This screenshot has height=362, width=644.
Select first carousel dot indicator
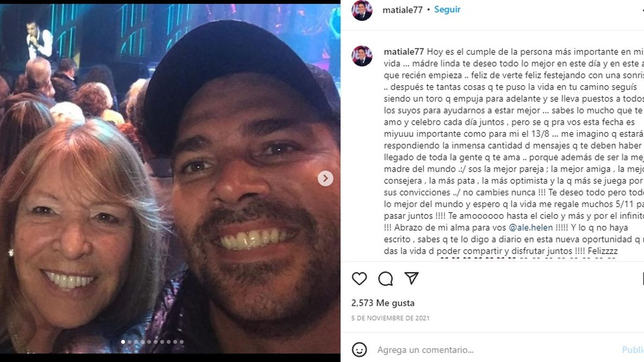(123, 342)
